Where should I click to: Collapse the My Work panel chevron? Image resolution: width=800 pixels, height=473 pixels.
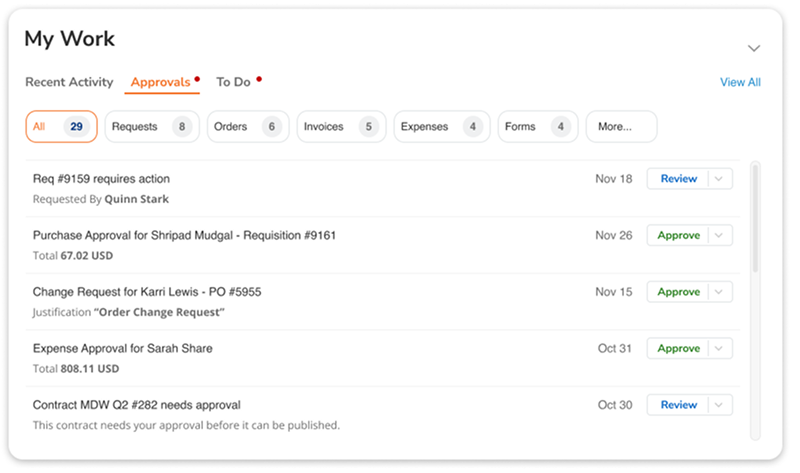(x=754, y=48)
